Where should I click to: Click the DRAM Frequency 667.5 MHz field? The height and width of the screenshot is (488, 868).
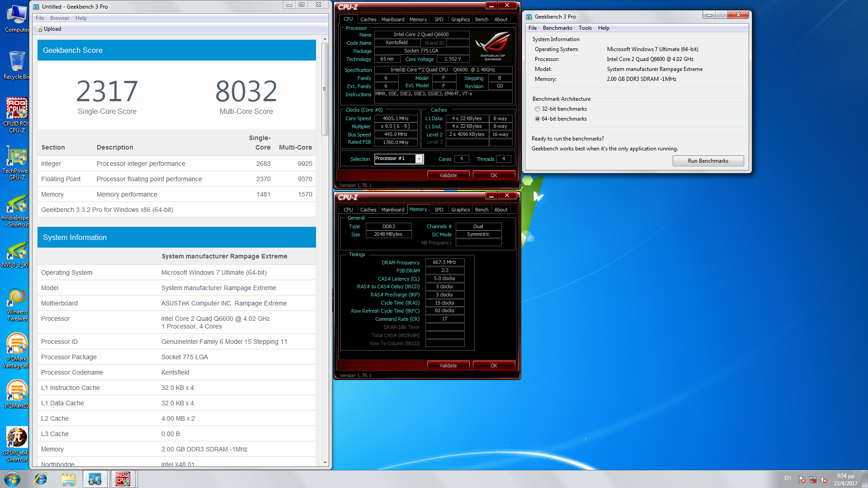[444, 262]
